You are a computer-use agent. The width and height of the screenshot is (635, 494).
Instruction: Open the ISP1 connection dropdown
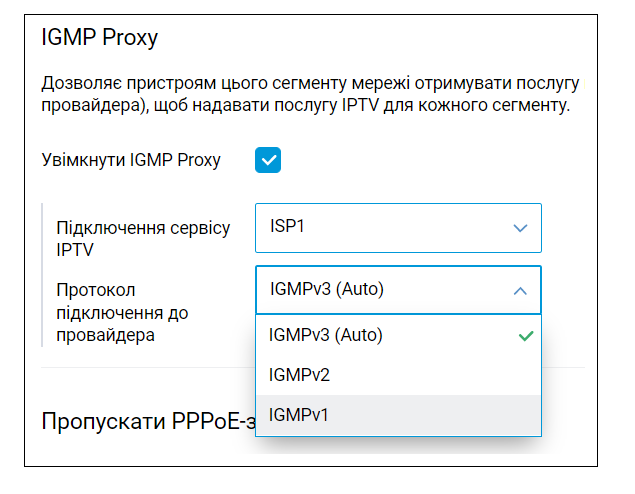398,228
